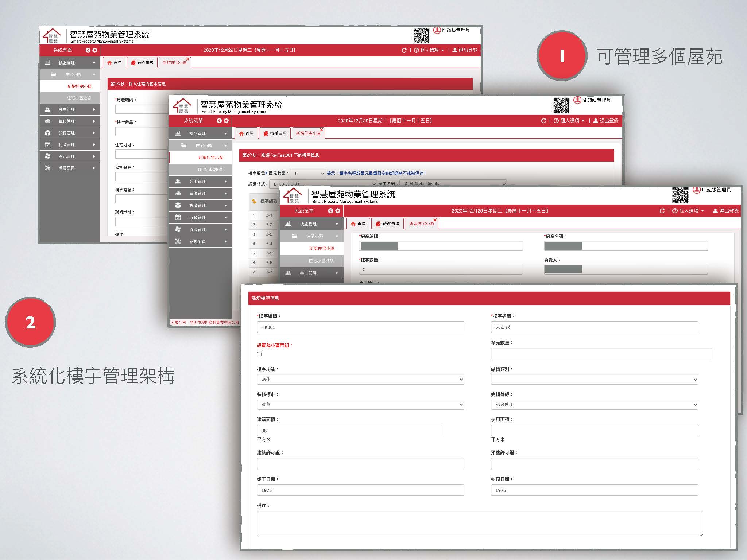Click the 參數配置 tools icon in the backmost window
Image resolution: width=747 pixels, height=560 pixels.
(47, 168)
